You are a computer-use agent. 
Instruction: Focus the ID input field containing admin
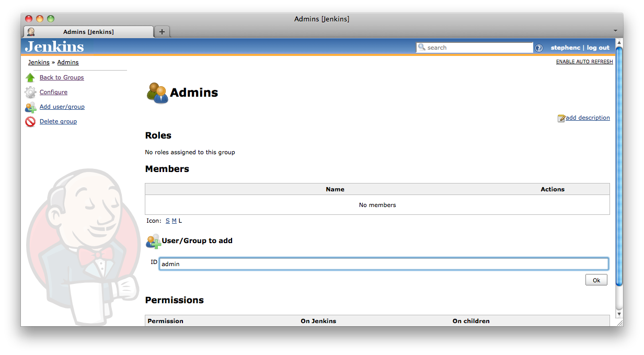(384, 264)
